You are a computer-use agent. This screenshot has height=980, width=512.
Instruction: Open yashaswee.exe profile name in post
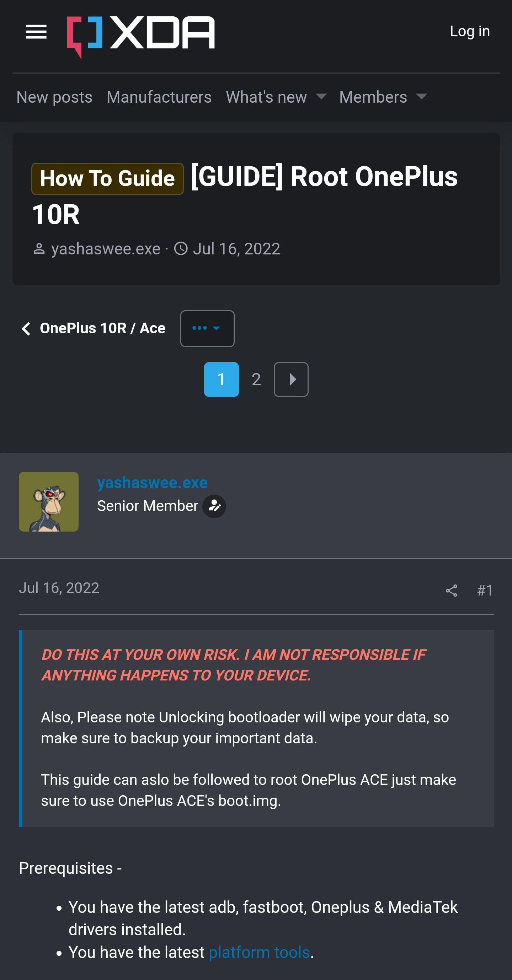[152, 483]
